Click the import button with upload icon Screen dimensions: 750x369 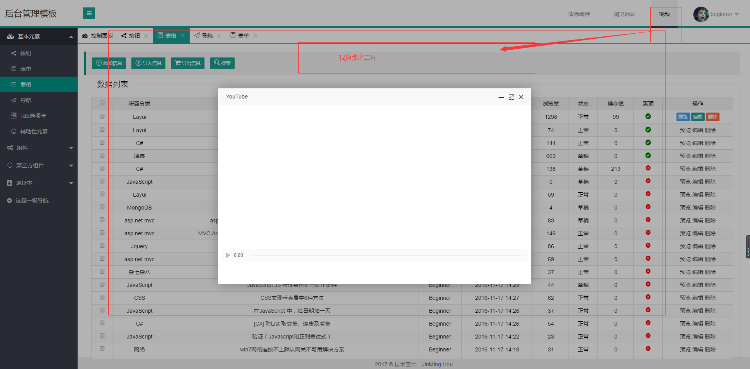[x=148, y=63]
